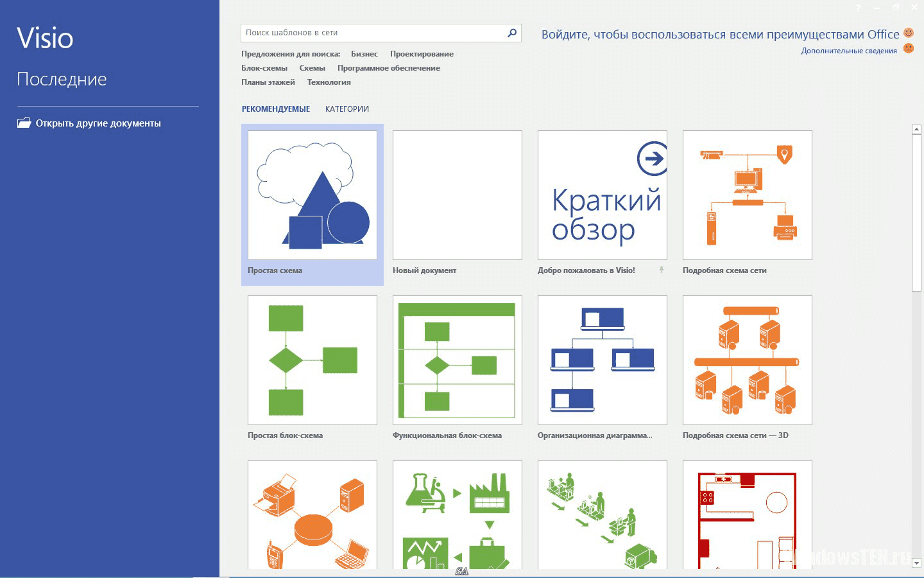Image resolution: width=924 pixels, height=578 pixels.
Task: Click the Простая схема caption
Action: click(x=275, y=270)
